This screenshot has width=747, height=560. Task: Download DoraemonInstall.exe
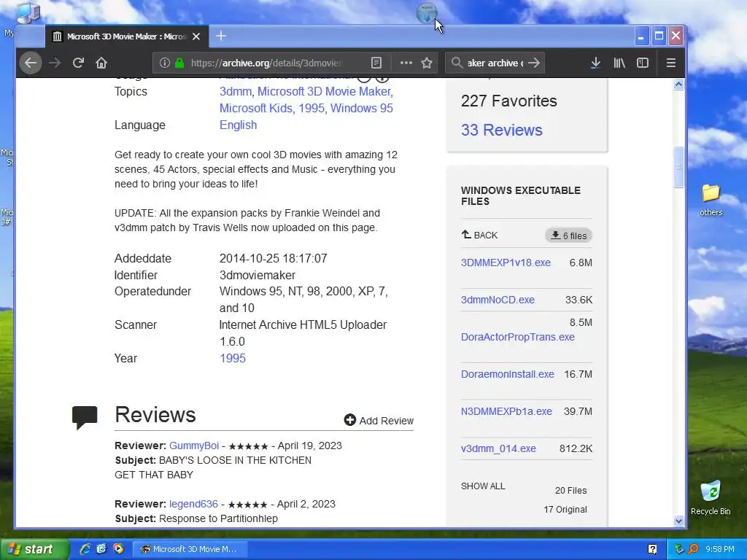tap(508, 374)
